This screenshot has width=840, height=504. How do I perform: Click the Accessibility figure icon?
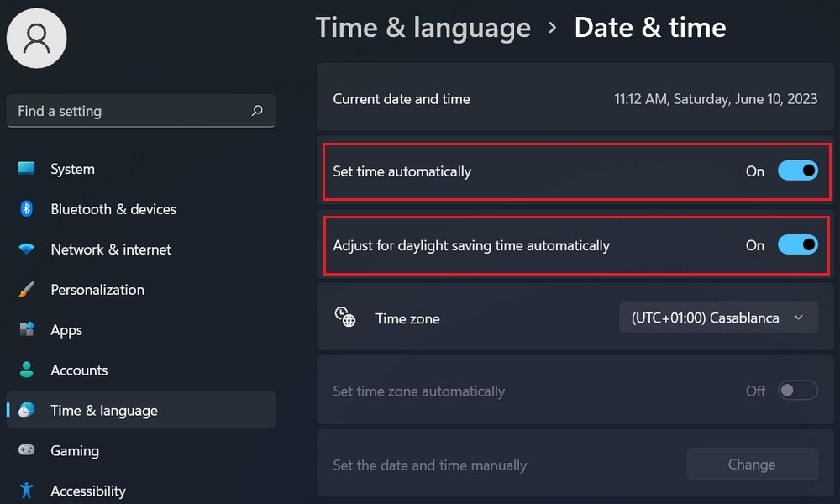(x=27, y=491)
